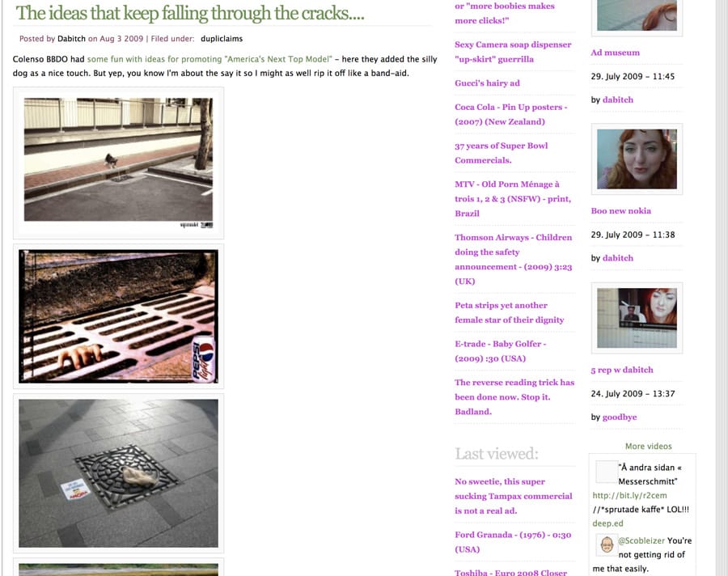Click the @Scobleizer cartoon avatar icon

(607, 544)
